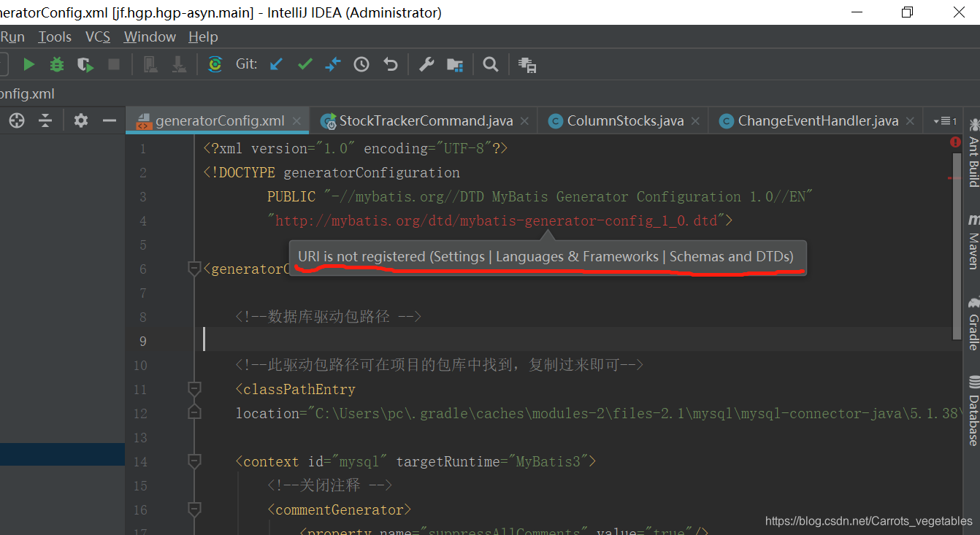Click the grayed Build artifacts icon
Image resolution: width=980 pixels, height=535 pixels.
click(150, 65)
